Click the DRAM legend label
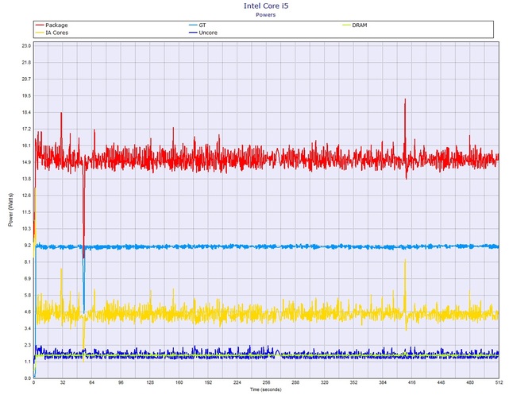The height and width of the screenshot is (399, 532). [x=360, y=25]
